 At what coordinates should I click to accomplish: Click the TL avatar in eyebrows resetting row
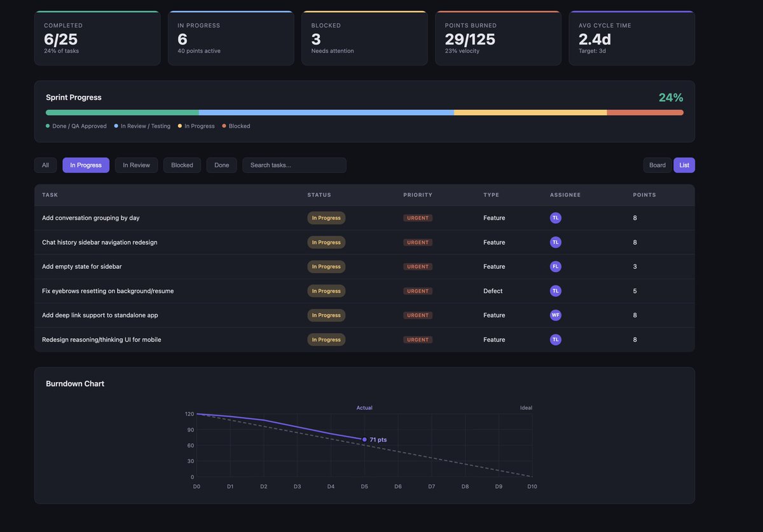pos(556,291)
